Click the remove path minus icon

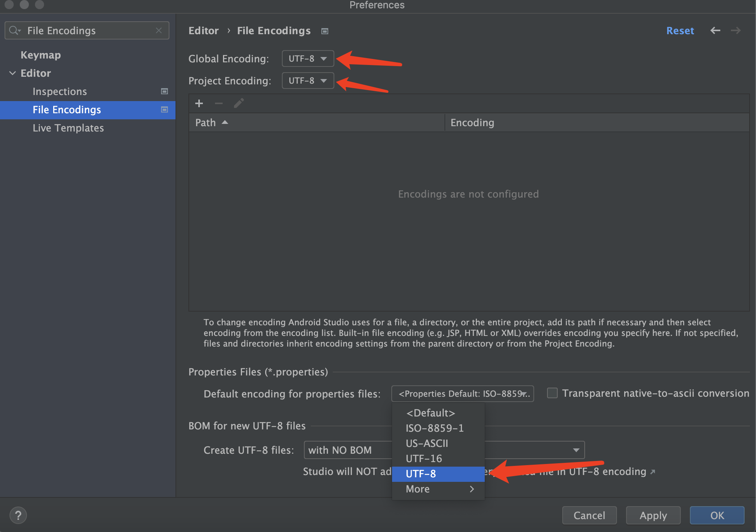(x=219, y=103)
